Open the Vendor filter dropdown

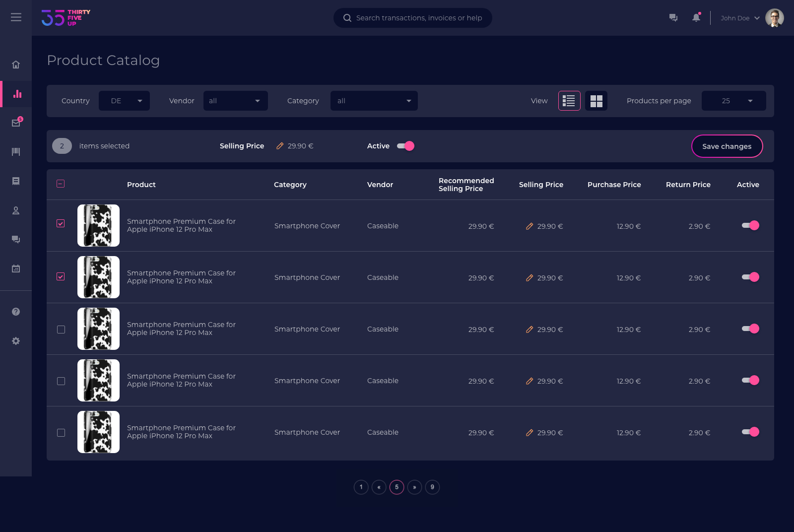pos(236,101)
